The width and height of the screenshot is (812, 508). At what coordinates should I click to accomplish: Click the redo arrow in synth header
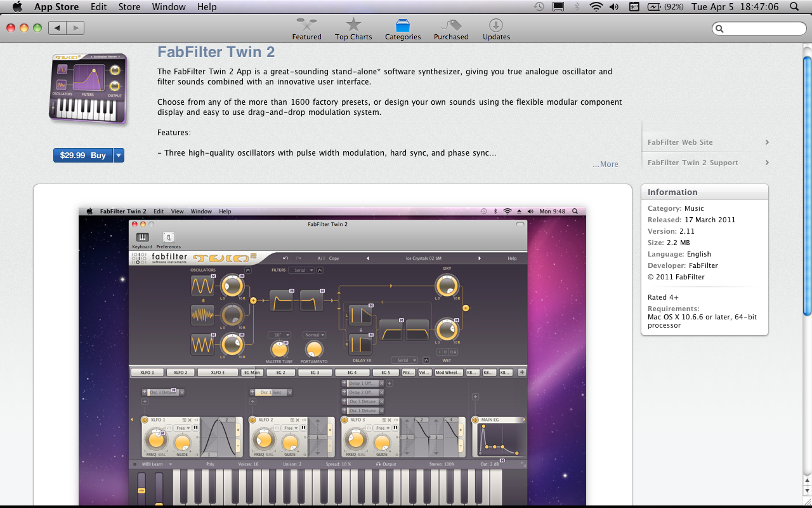298,258
